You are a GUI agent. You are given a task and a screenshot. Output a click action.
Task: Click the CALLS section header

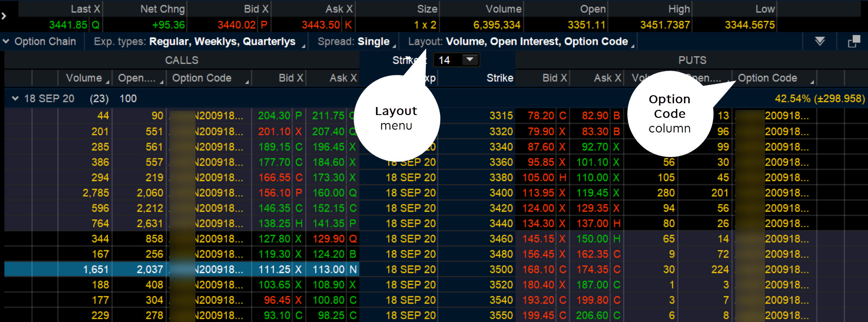click(x=182, y=60)
